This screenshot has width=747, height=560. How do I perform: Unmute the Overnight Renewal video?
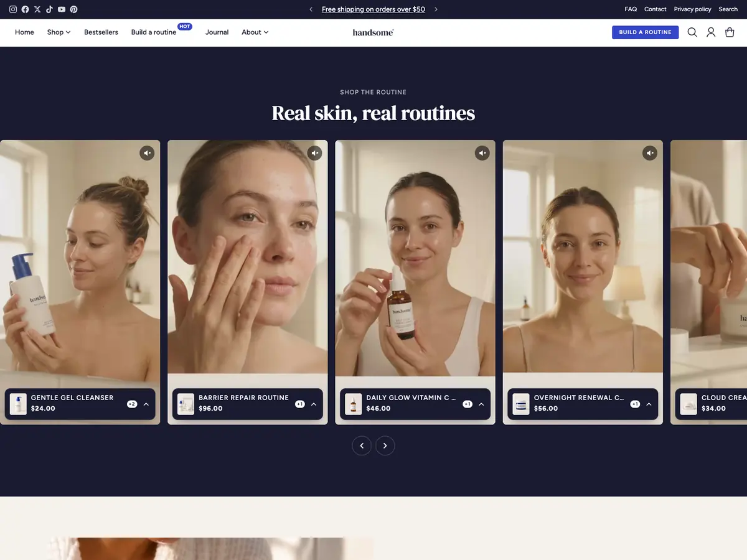pyautogui.click(x=650, y=153)
